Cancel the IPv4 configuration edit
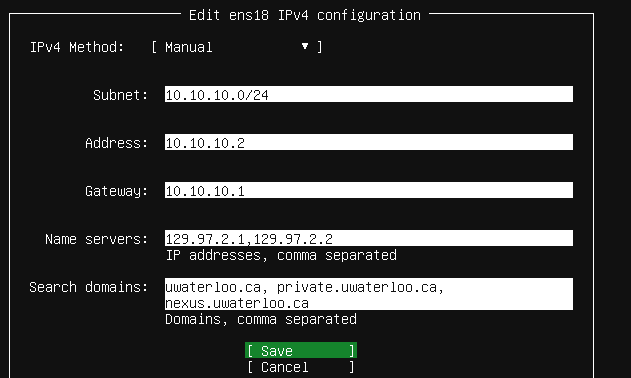 tap(301, 367)
